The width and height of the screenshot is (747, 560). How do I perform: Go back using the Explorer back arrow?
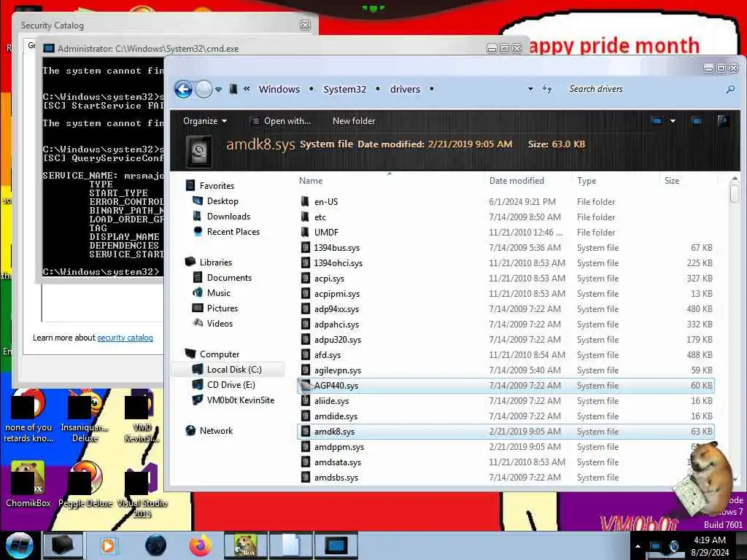(183, 89)
